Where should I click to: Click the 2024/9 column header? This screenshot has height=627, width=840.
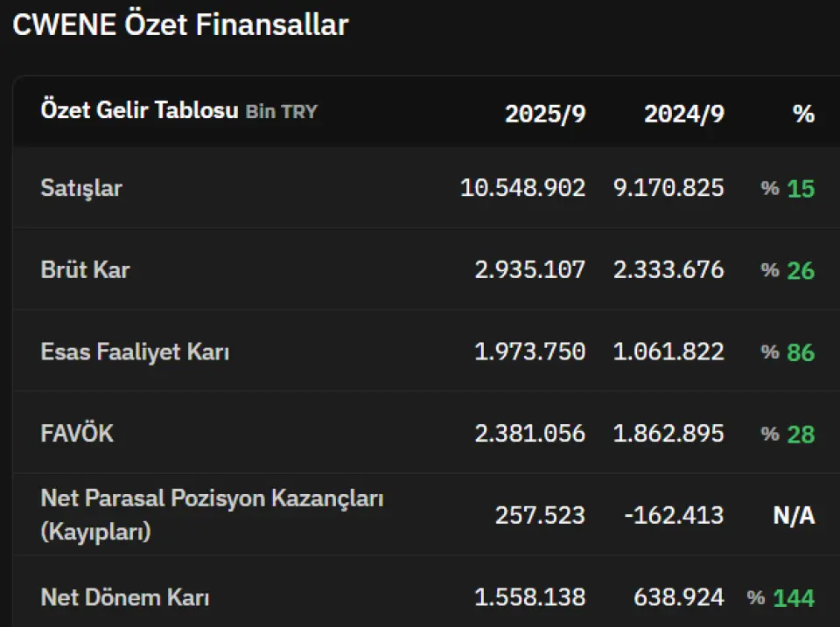tap(684, 114)
